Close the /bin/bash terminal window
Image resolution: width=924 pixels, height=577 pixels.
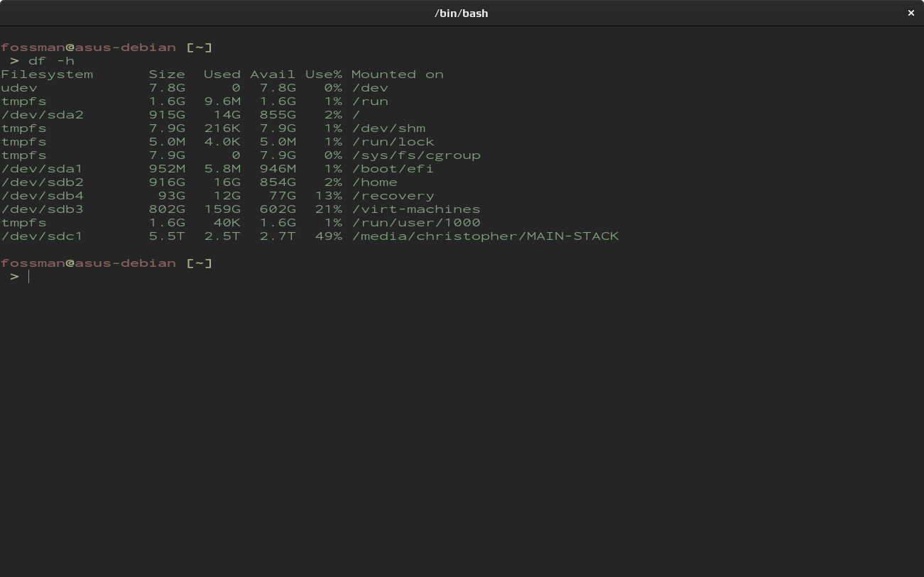click(x=911, y=13)
